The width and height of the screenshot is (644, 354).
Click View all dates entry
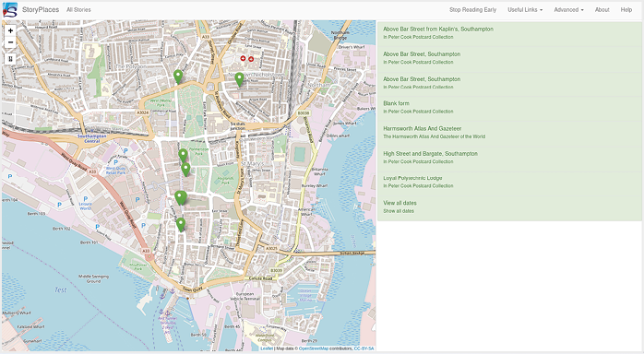tap(509, 207)
